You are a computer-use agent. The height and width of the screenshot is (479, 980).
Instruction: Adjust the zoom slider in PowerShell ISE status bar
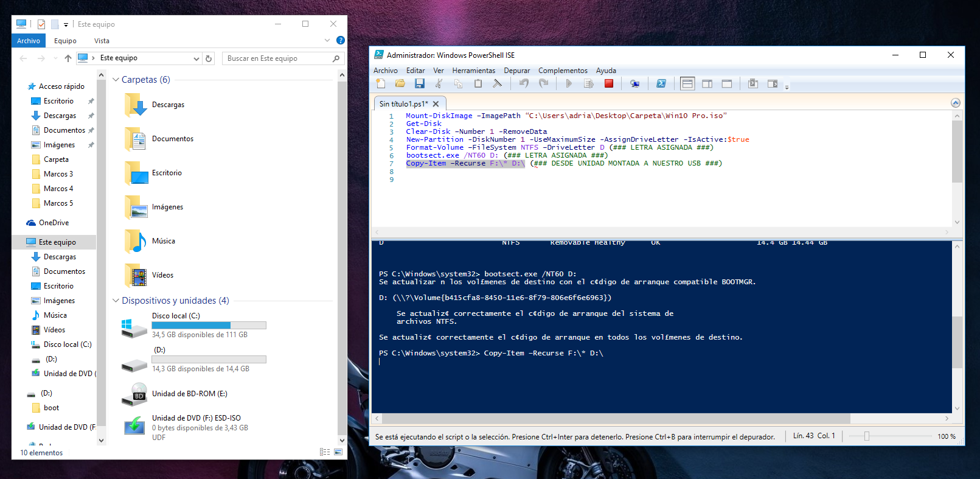867,436
